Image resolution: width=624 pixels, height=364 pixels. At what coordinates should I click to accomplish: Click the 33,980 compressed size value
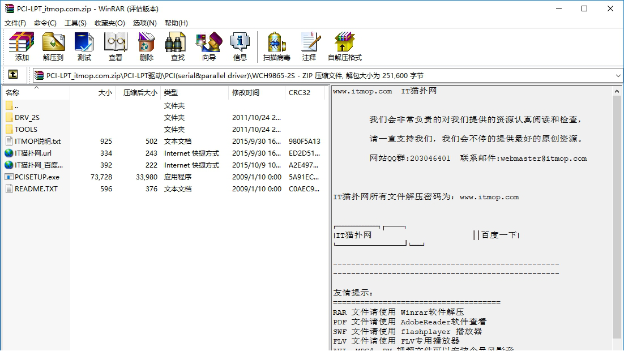[147, 177]
